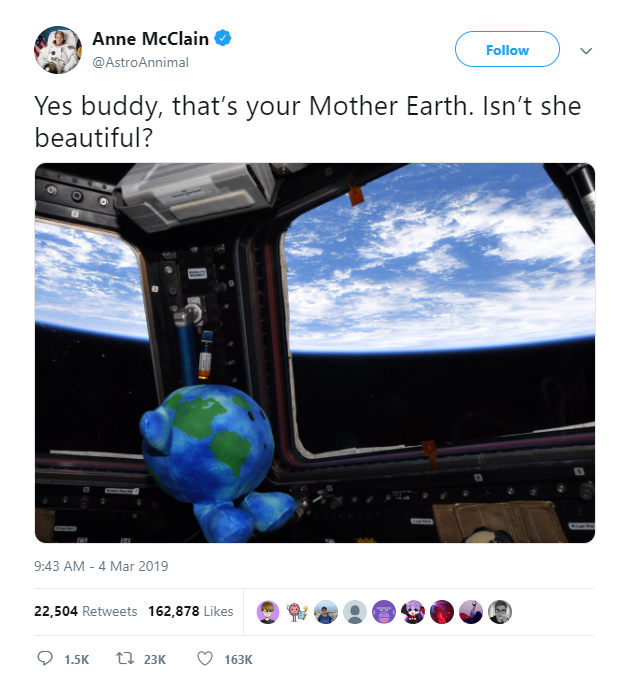Click the purple gorilla liker avatar

tap(384, 612)
